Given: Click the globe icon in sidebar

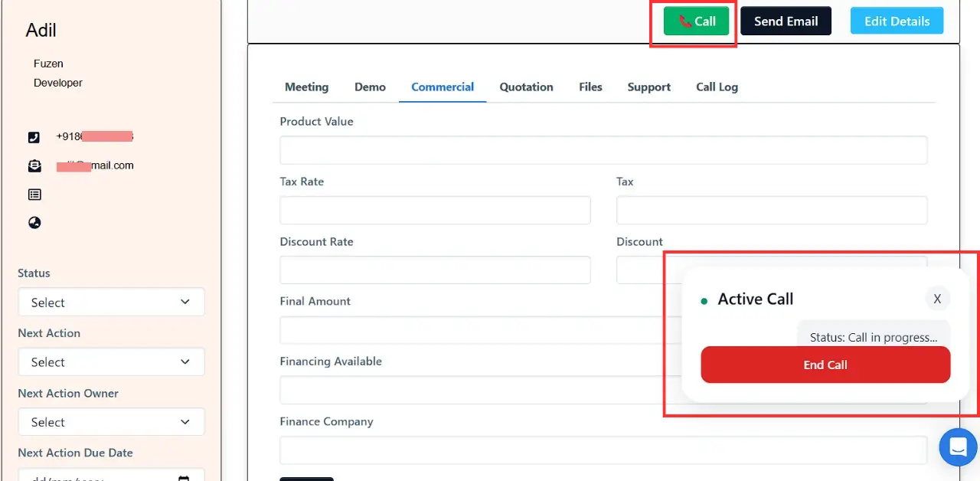Looking at the screenshot, I should (34, 223).
